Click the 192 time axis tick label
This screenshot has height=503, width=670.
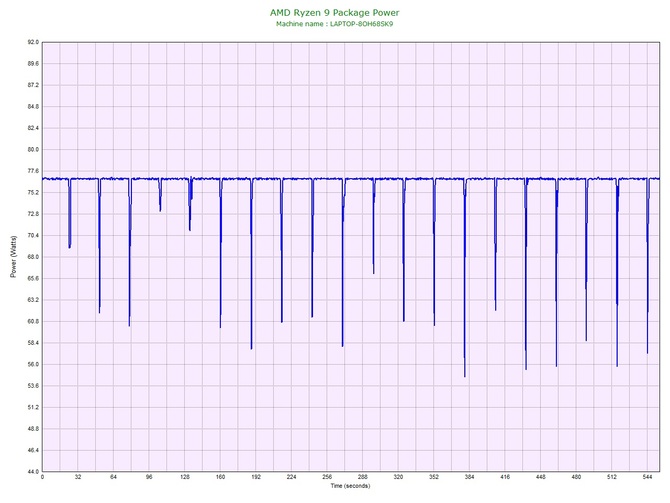point(256,477)
